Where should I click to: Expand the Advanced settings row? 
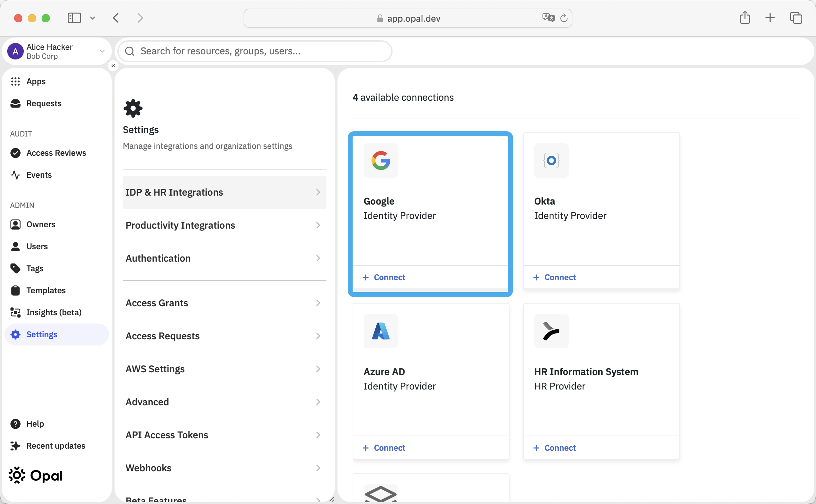[225, 402]
